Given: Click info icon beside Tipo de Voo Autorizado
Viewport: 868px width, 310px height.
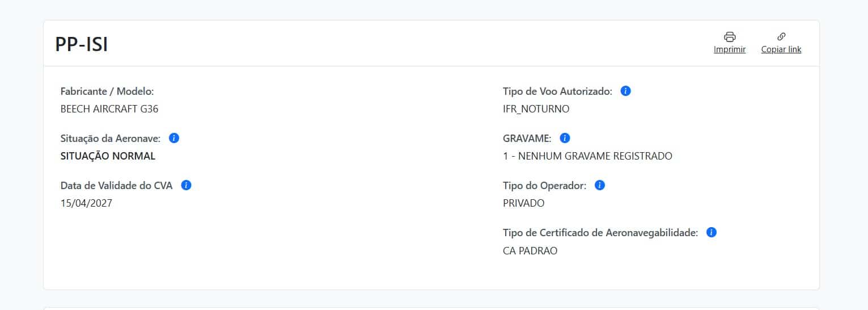Looking at the screenshot, I should pyautogui.click(x=626, y=91).
